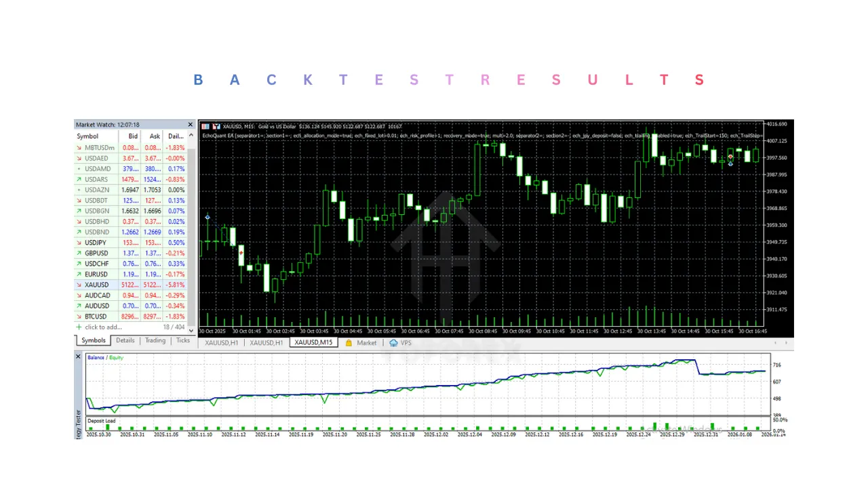Select the USDCHF symbol row

131,264
